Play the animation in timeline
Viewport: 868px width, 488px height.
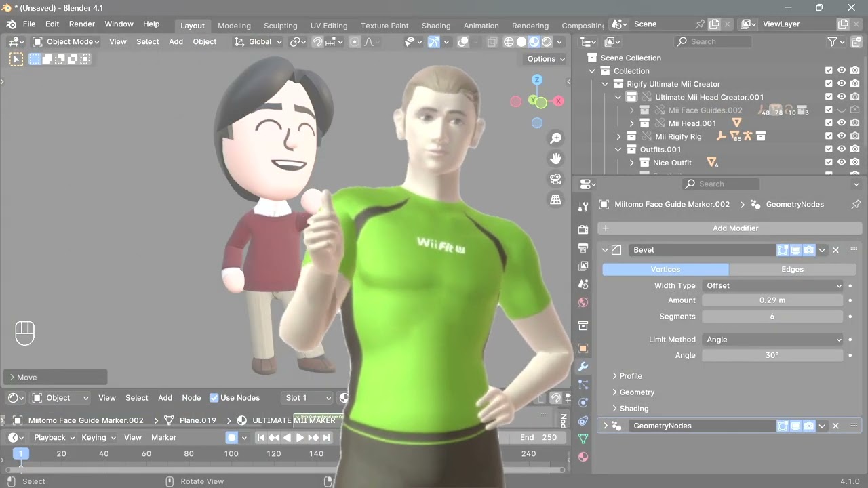[300, 438]
